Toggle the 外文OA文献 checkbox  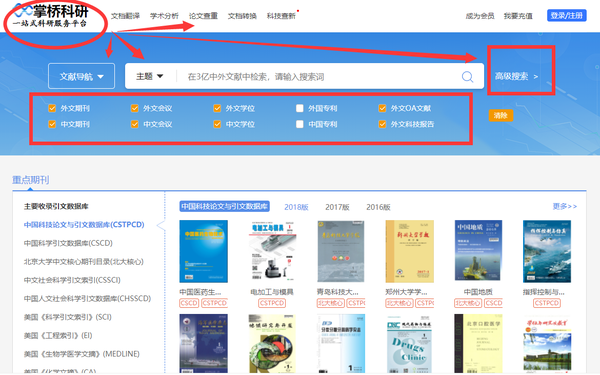(x=382, y=108)
